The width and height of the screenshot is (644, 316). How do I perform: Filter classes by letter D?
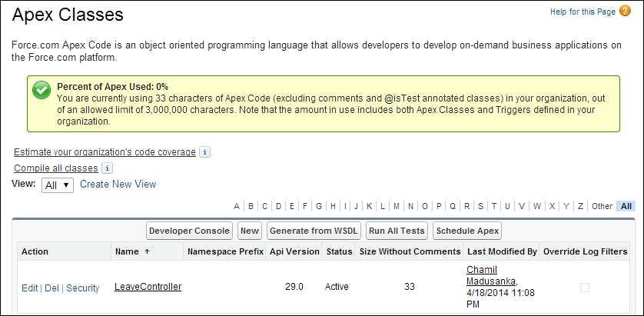click(278, 206)
